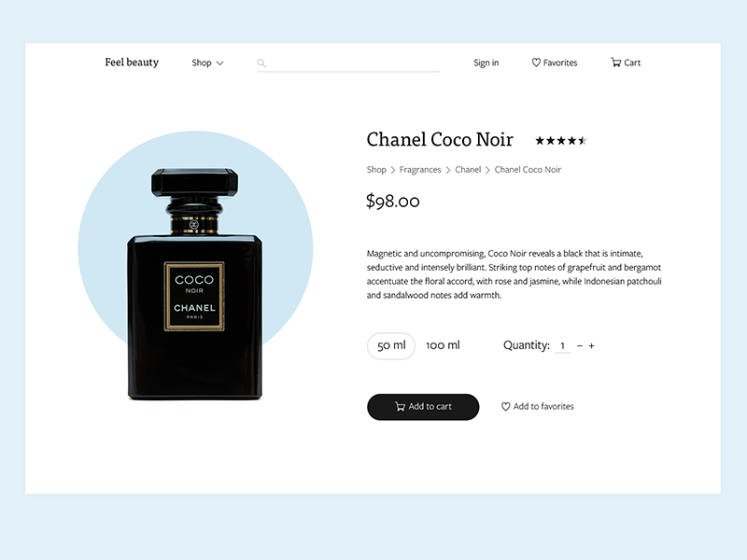This screenshot has width=747, height=560.
Task: Click the star rating next to title
Action: point(561,141)
